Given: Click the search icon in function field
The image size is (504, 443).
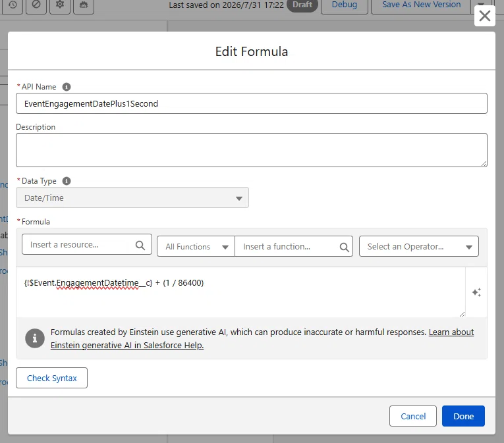Looking at the screenshot, I should 345,247.
